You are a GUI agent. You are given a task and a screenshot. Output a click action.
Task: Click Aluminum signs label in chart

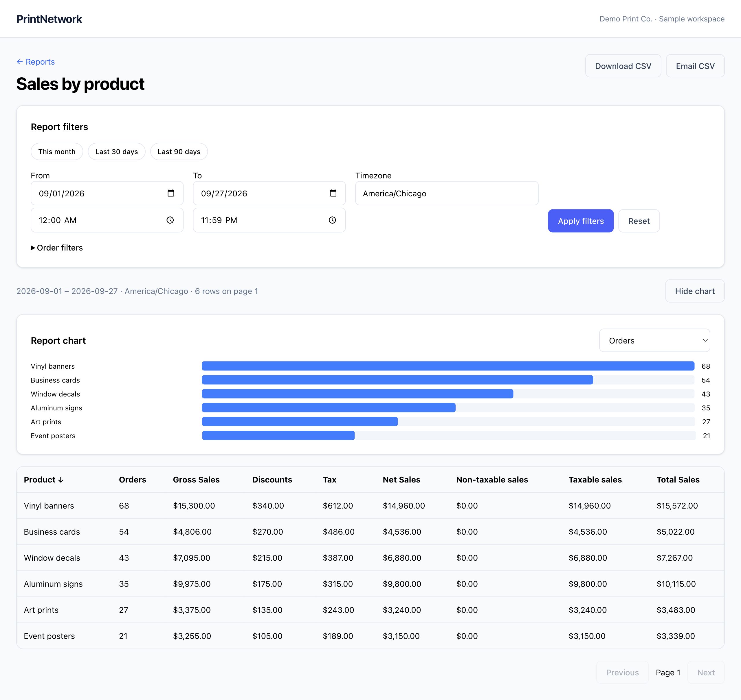coord(56,408)
